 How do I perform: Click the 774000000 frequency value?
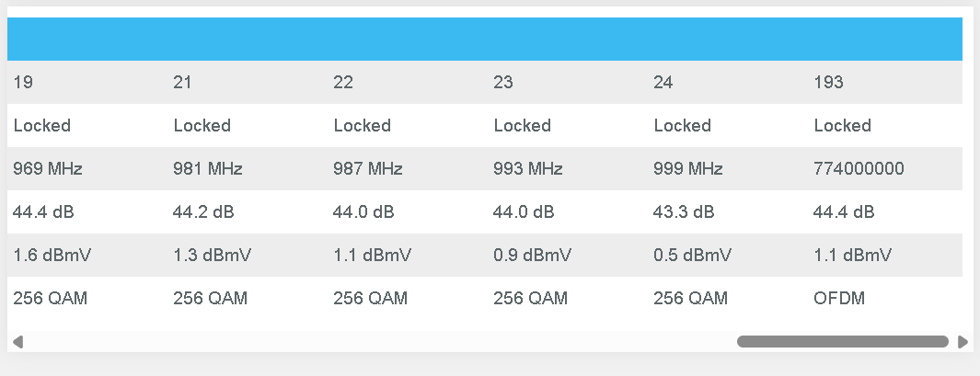tap(859, 168)
